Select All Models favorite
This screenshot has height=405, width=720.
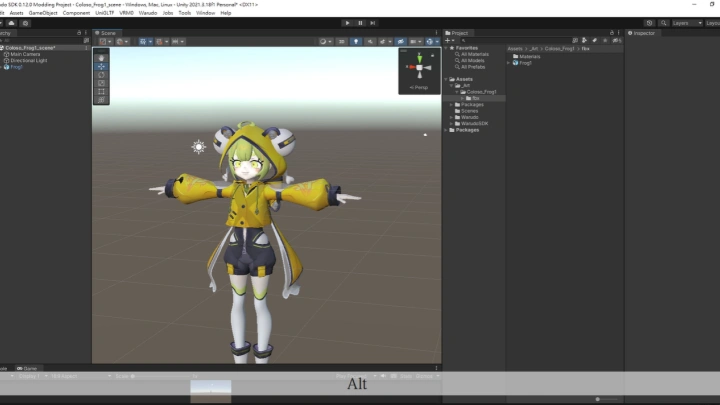coord(472,61)
